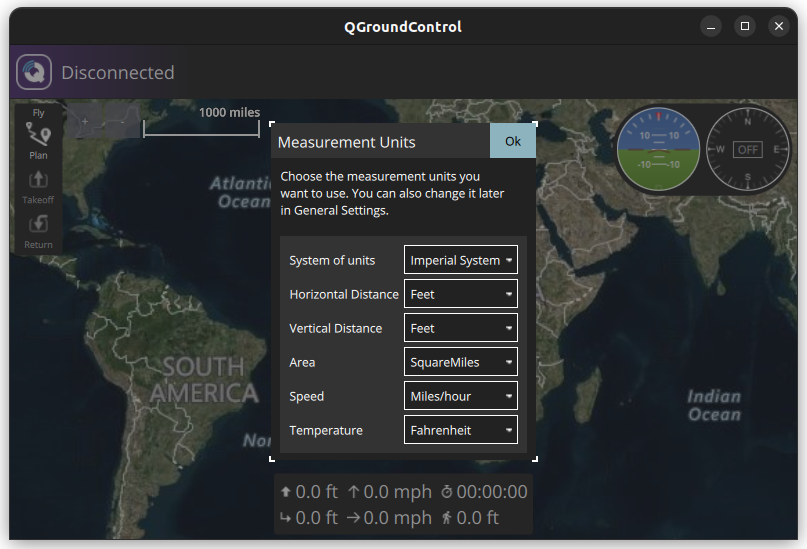The height and width of the screenshot is (549, 807).
Task: Select the Return tool icon
Action: (x=38, y=232)
